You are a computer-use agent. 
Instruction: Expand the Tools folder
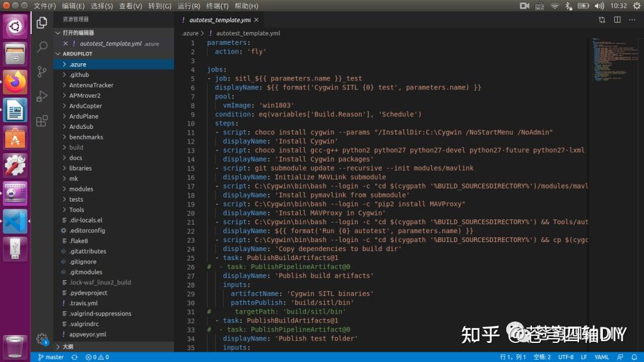tap(114, 209)
